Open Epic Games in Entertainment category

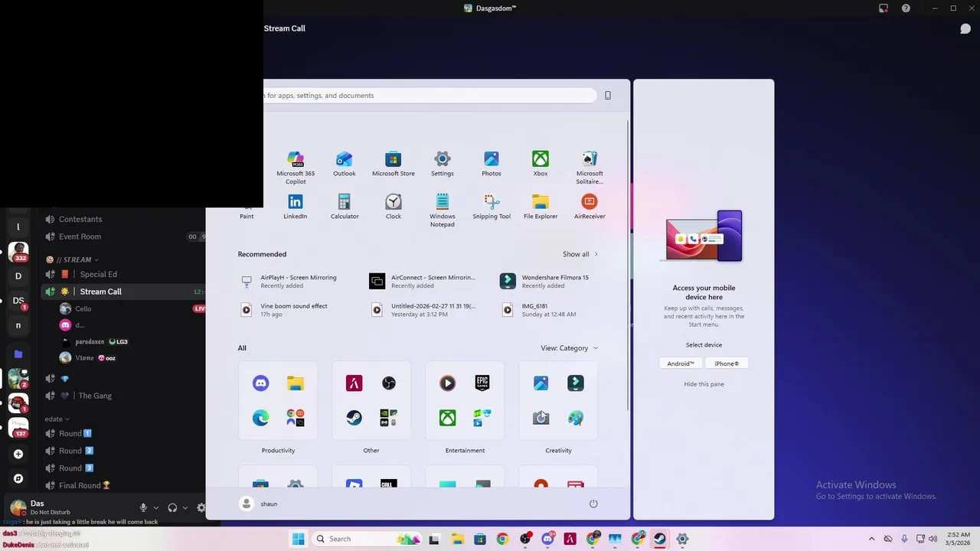(482, 383)
